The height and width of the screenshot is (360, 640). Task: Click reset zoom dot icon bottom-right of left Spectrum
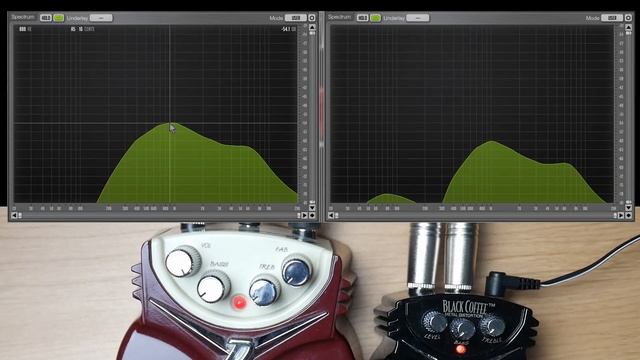click(312, 215)
